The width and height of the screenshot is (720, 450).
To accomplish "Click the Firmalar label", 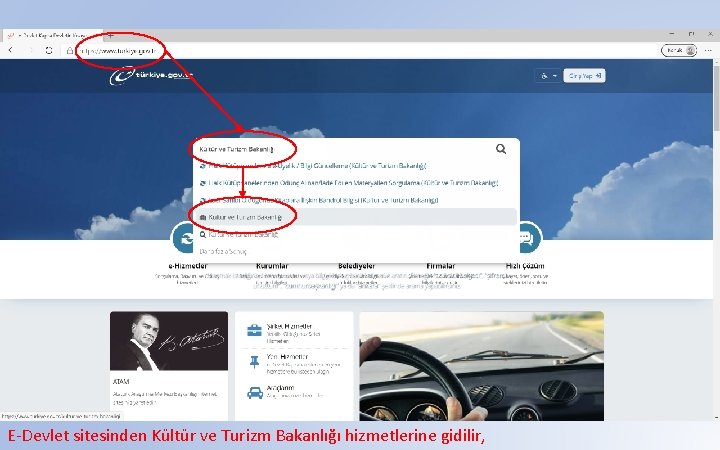I will pyautogui.click(x=441, y=266).
